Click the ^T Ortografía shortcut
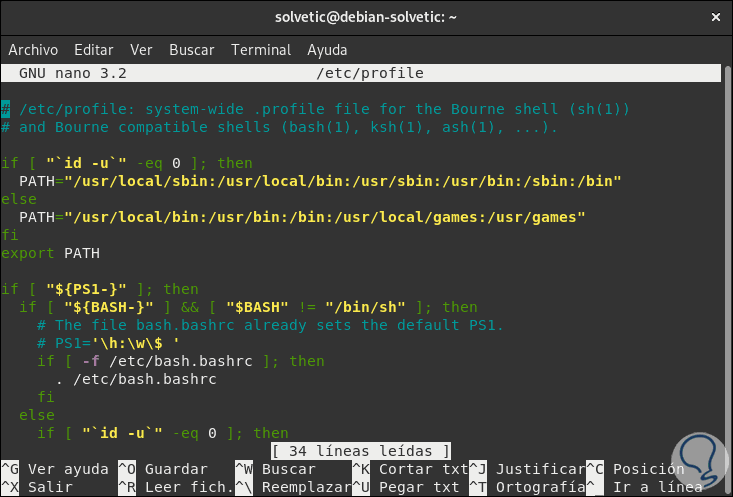 tap(535, 487)
